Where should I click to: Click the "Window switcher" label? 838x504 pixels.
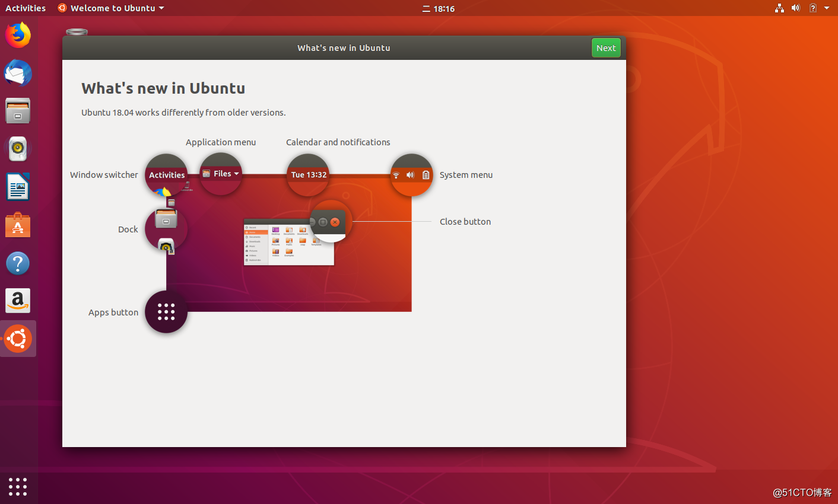pos(104,175)
